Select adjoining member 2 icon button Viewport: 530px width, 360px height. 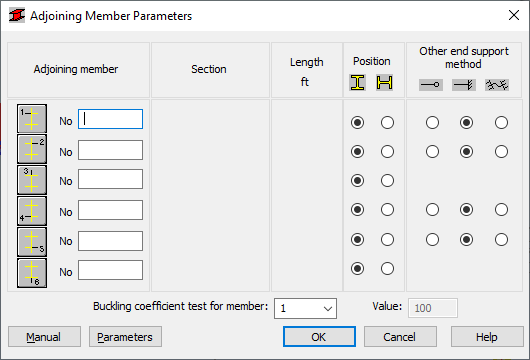[x=32, y=149]
